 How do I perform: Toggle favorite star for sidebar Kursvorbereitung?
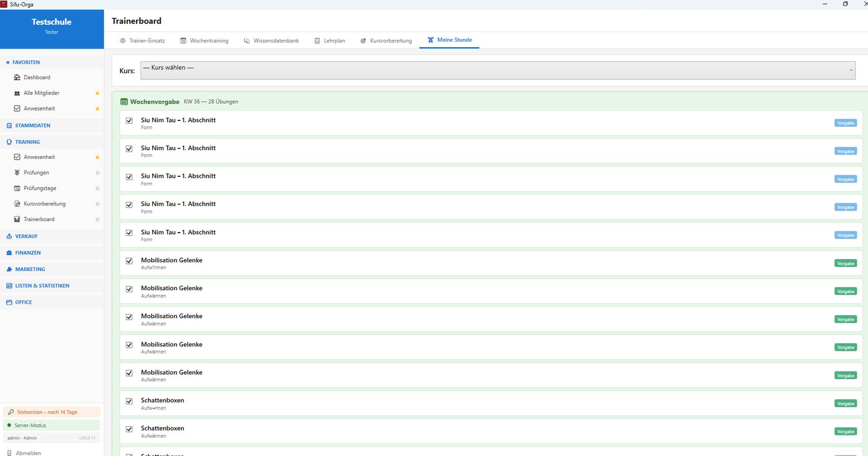[97, 204]
